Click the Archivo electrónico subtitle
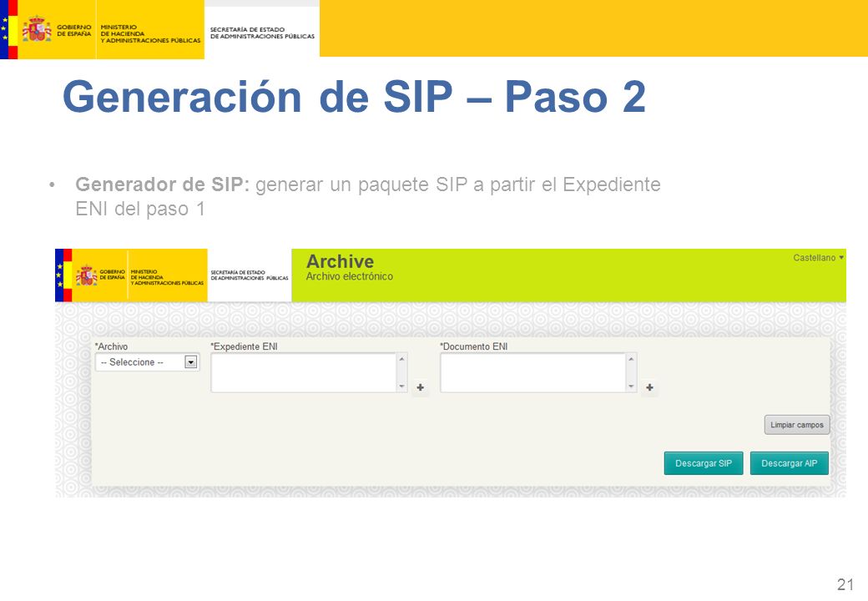 (350, 276)
